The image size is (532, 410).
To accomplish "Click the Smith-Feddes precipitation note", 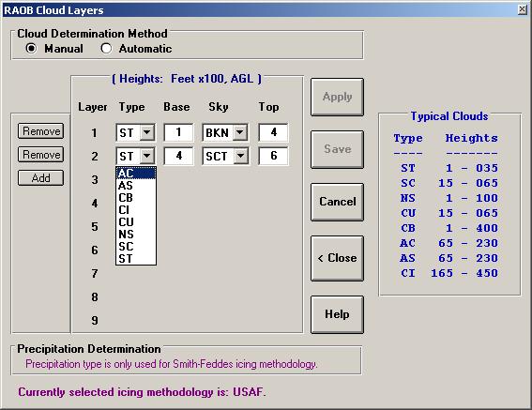I will pos(172,364).
